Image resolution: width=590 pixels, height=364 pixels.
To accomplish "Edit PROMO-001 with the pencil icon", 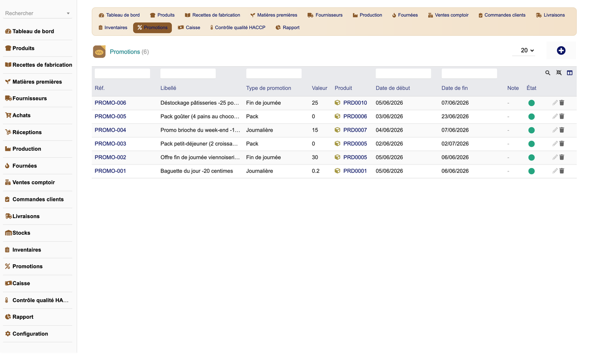I will pyautogui.click(x=555, y=171).
